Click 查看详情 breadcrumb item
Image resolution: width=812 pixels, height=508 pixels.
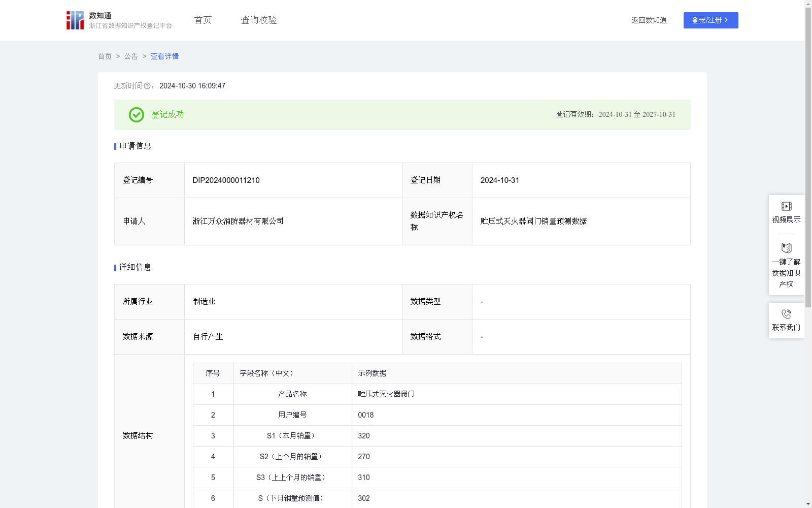164,56
